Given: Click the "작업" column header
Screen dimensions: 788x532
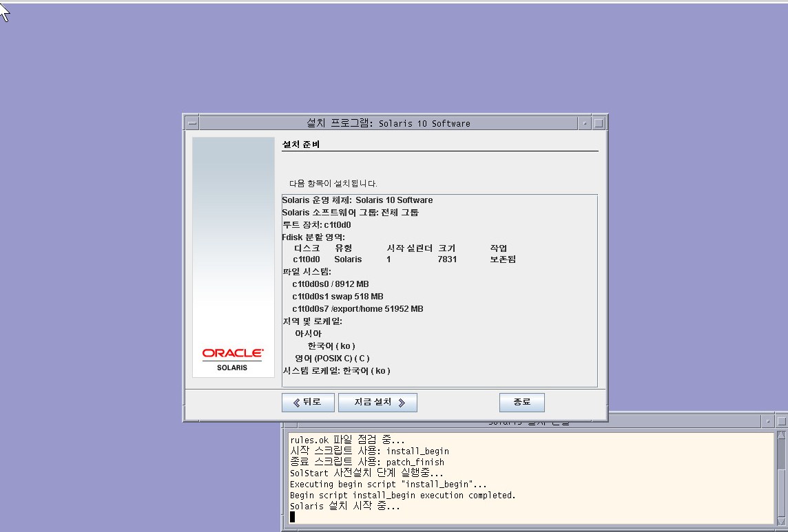Looking at the screenshot, I should [x=499, y=248].
